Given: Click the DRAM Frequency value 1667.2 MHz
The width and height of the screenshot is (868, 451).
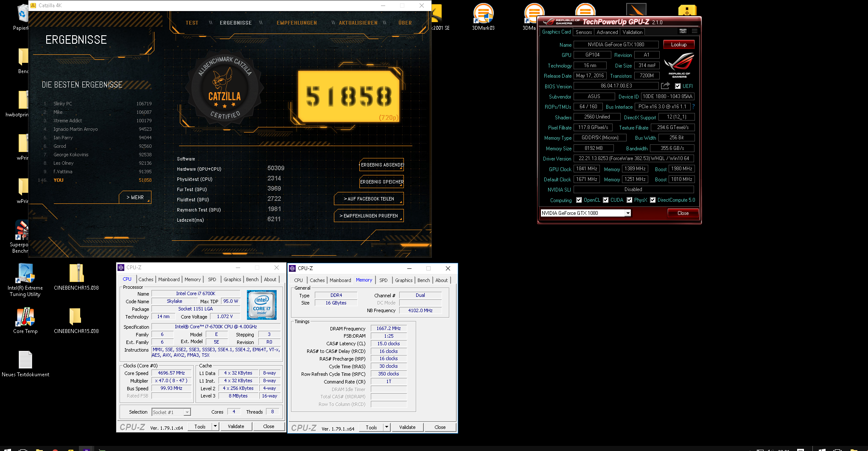Looking at the screenshot, I should coord(389,328).
